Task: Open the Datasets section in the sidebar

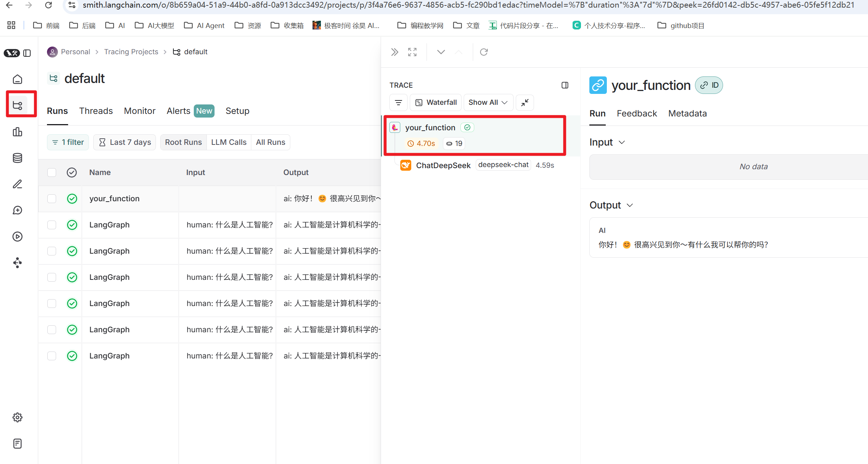Action: [17, 158]
